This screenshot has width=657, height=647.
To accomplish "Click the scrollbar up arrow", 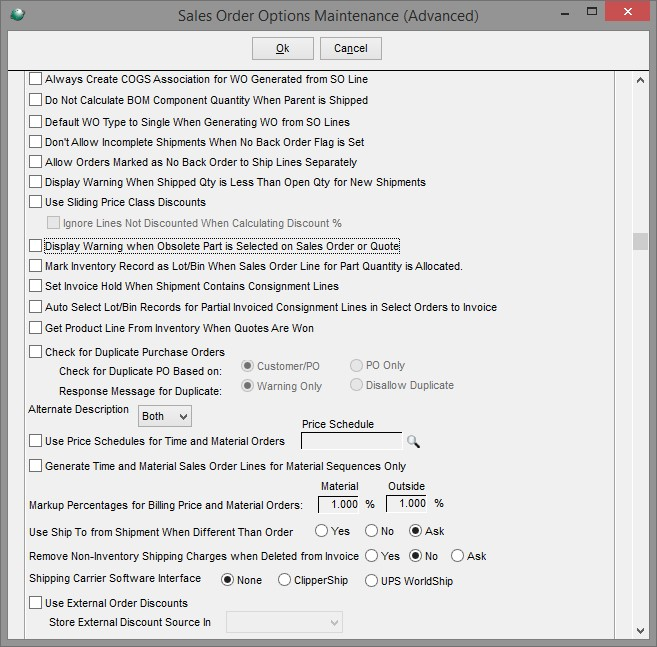I will tap(640, 80).
